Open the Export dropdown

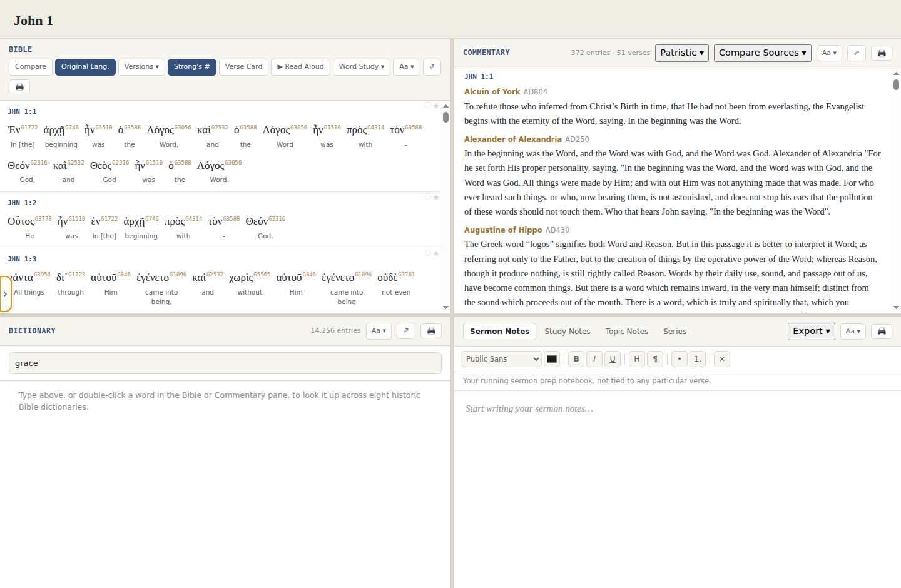812,332
